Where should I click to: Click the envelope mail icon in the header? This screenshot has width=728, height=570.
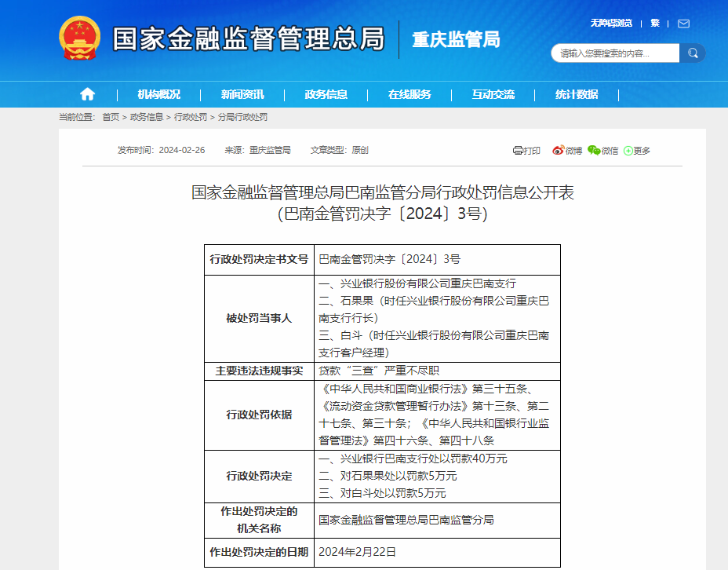pyautogui.click(x=683, y=23)
